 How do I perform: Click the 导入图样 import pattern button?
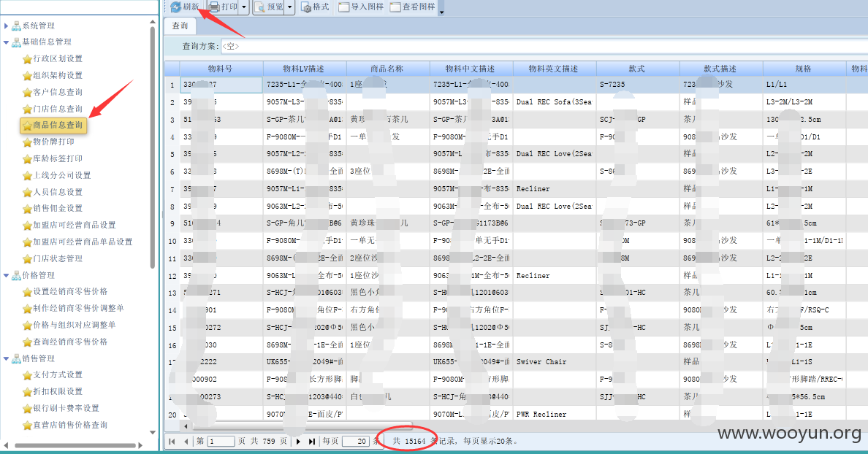click(361, 7)
